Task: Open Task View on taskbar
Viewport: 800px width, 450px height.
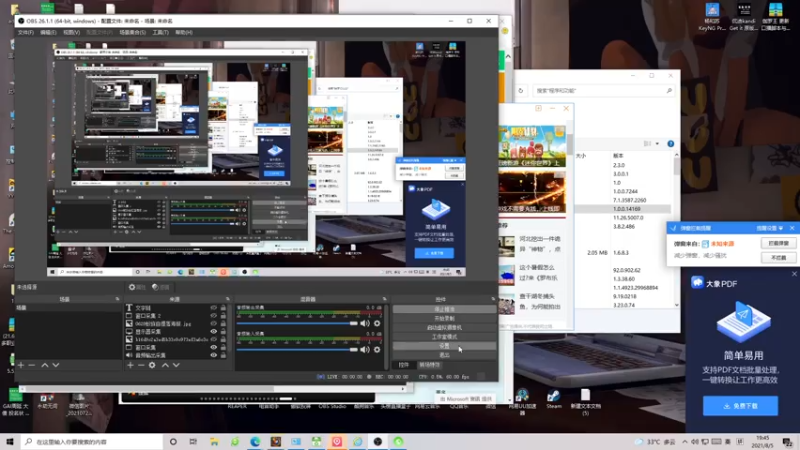Action: pos(193,442)
